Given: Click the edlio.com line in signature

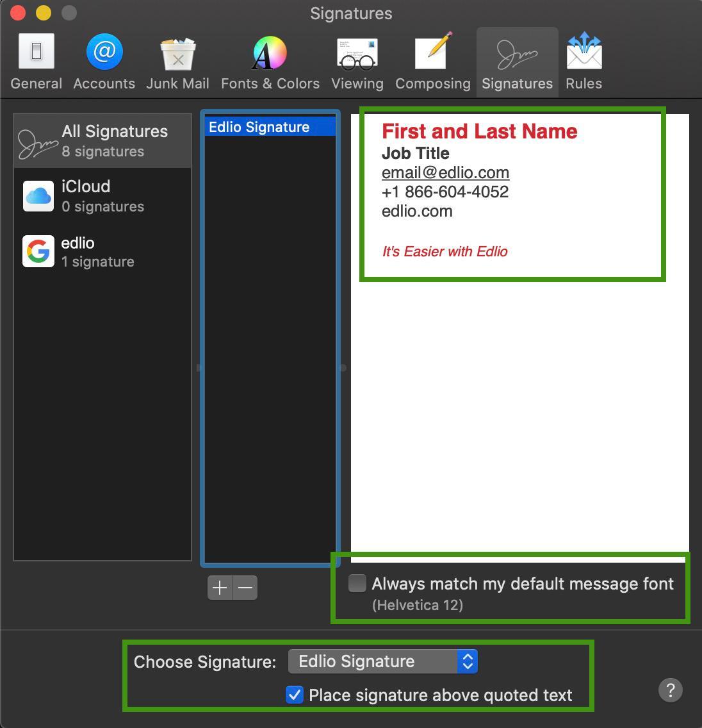Looking at the screenshot, I should click(x=417, y=211).
